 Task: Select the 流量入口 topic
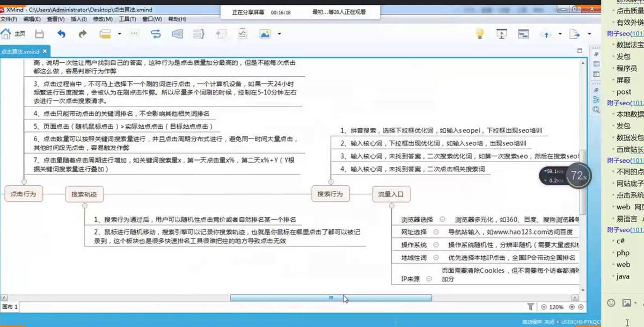pyautogui.click(x=391, y=194)
